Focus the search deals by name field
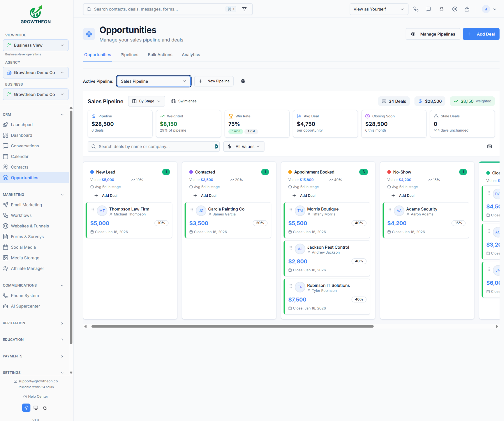Screen dimensions: 504x421 [154, 147]
